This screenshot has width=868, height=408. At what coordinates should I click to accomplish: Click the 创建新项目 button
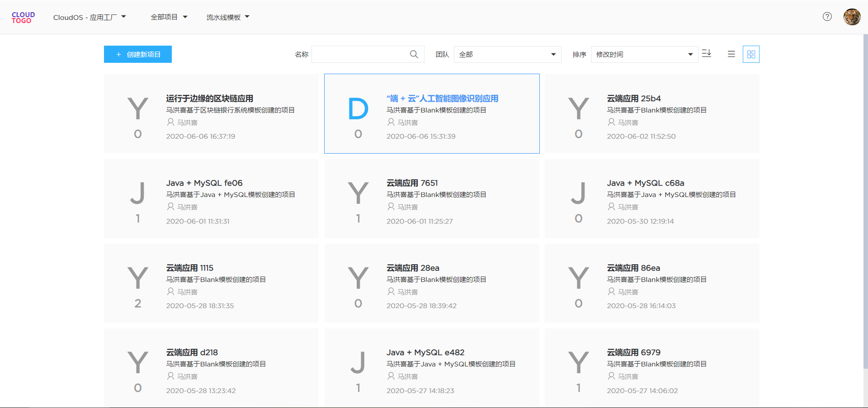138,54
